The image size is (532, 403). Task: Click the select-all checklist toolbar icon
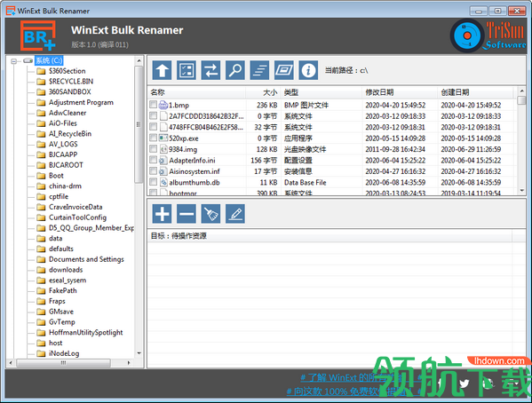click(187, 70)
